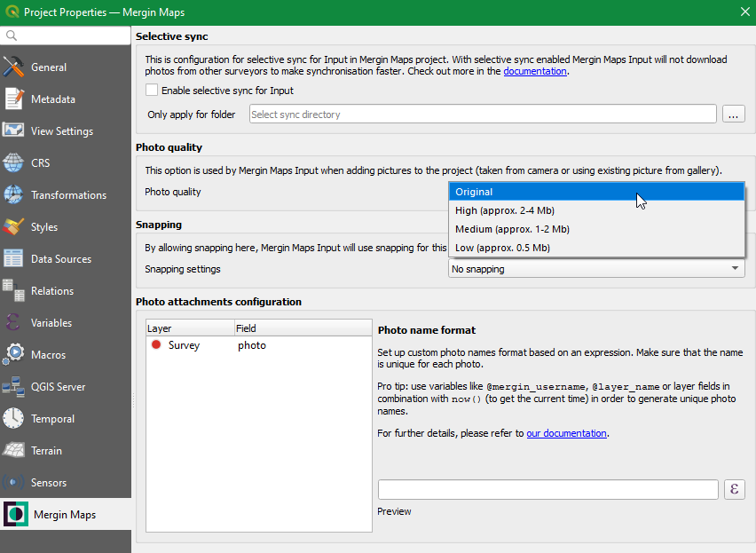This screenshot has height=553, width=756.
Task: Switch to the QGIS Server tab label
Action: point(58,387)
